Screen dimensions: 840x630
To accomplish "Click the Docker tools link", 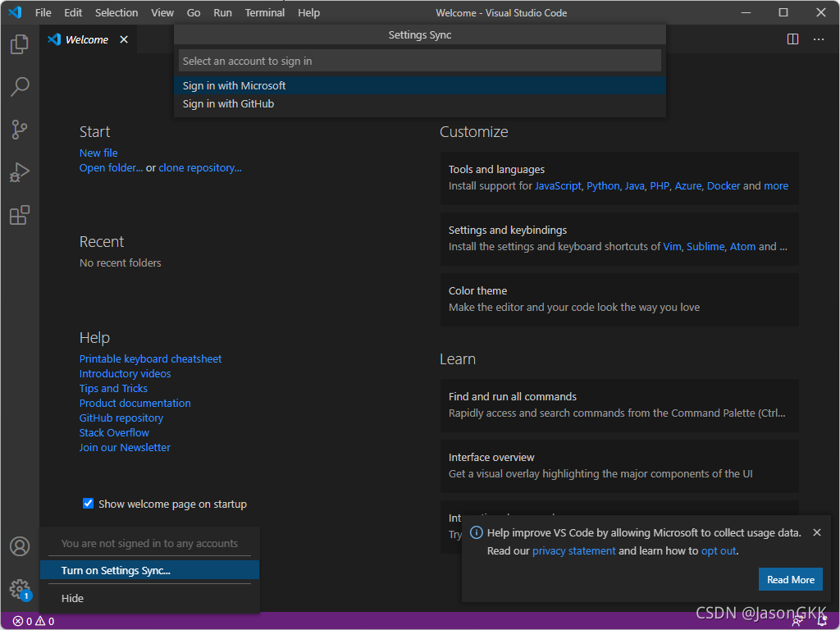I will pos(724,186).
